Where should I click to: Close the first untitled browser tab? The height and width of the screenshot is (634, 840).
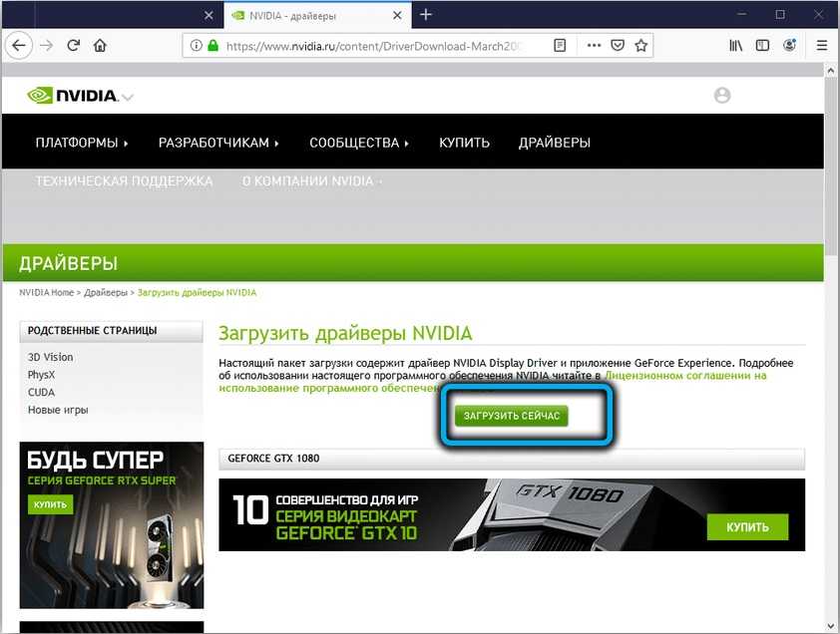209,16
